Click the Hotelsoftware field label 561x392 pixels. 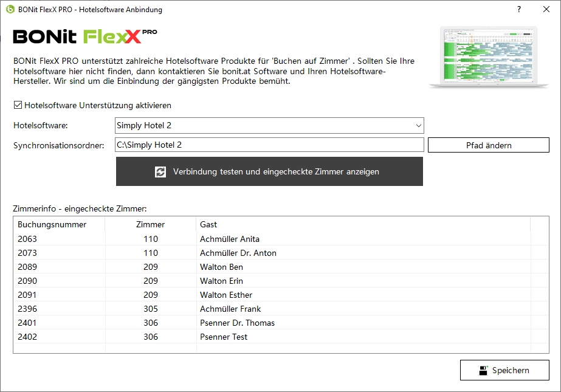click(41, 126)
